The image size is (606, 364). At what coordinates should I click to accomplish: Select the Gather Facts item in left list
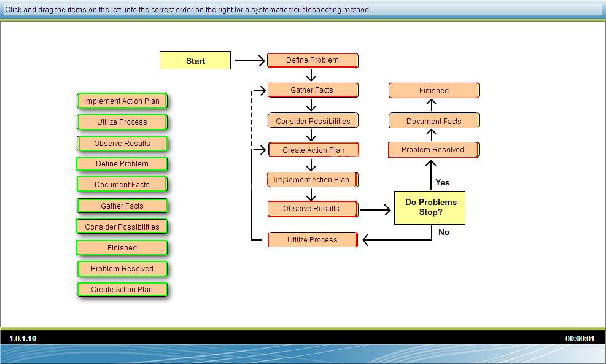(122, 206)
